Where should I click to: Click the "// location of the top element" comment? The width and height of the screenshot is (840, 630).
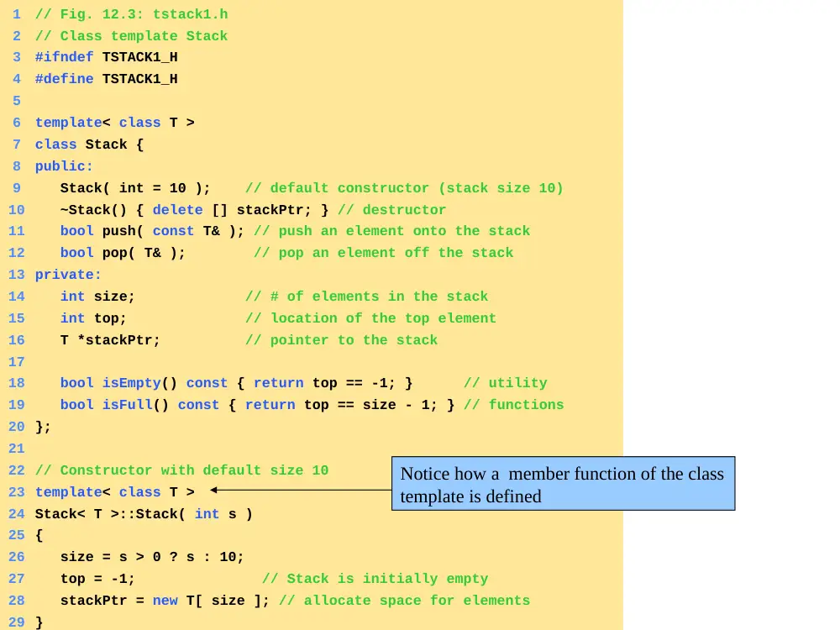[x=370, y=318]
